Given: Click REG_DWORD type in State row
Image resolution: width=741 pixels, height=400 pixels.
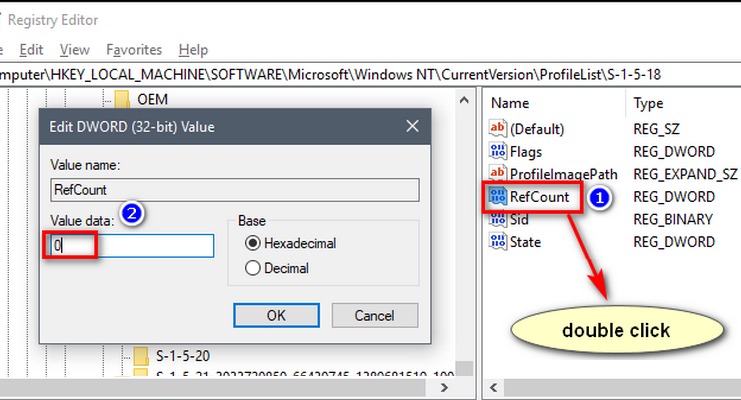Looking at the screenshot, I should [674, 242].
